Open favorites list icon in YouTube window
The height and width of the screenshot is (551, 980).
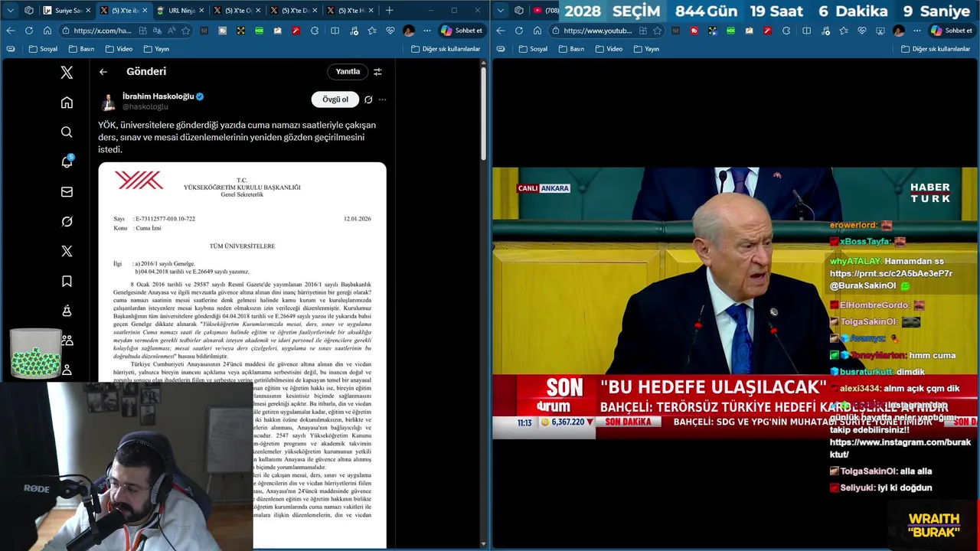click(x=843, y=31)
